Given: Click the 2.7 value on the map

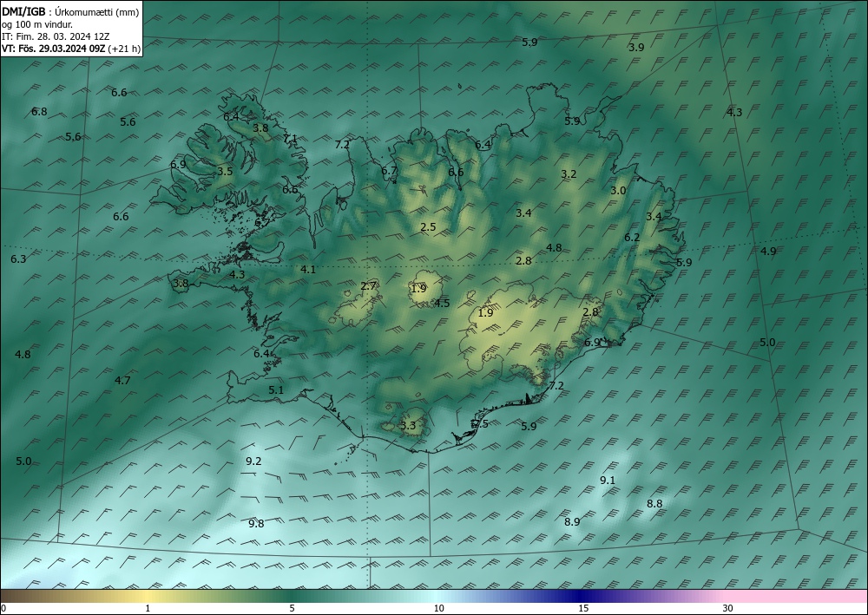Looking at the screenshot, I should coord(369,286).
